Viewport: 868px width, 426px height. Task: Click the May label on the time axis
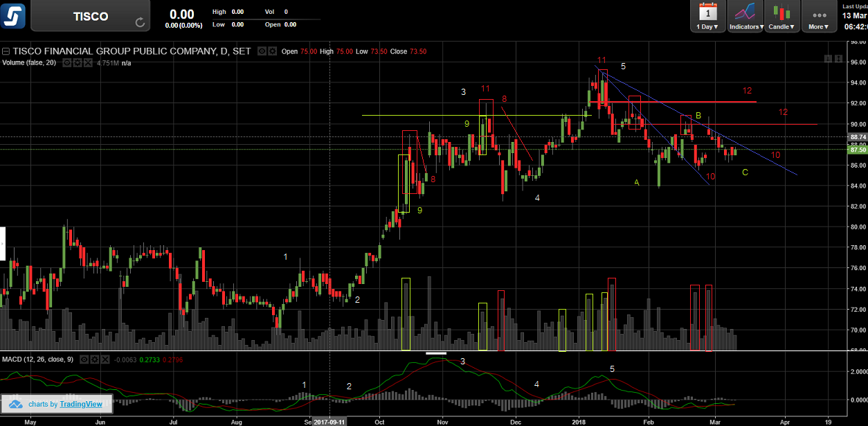point(30,420)
